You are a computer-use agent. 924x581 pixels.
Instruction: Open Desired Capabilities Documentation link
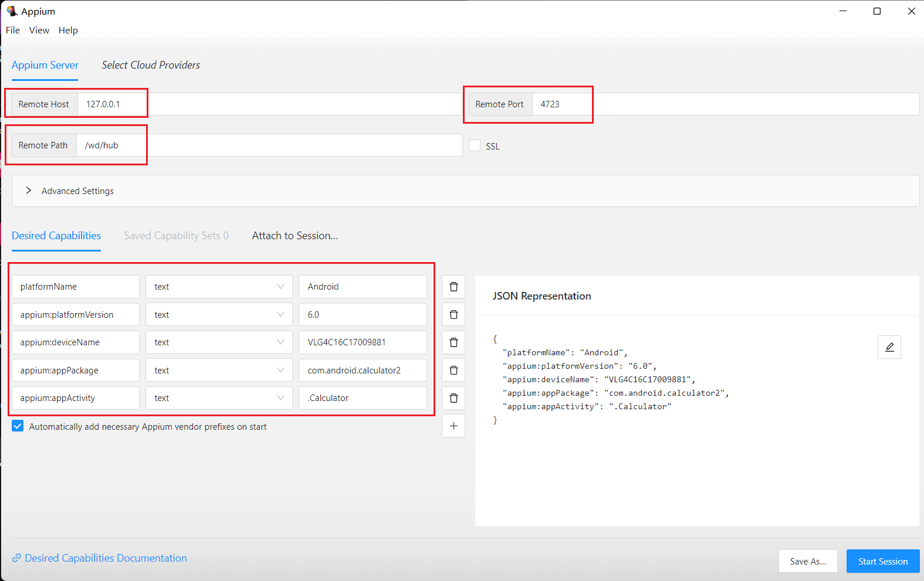pyautogui.click(x=106, y=558)
